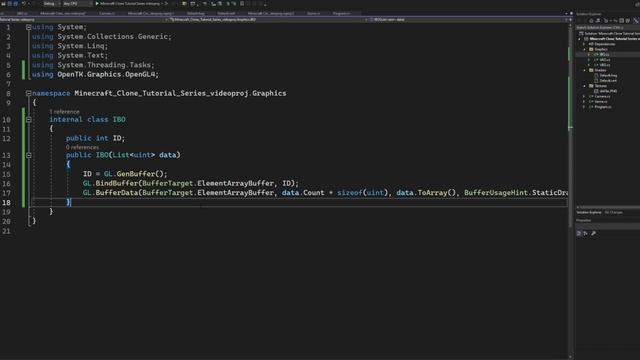Click the namespace name 'Minecraft_Clone_Tutorial_Series_videoproj.Graphics'
Screen dimensions: 640x360
click(180, 93)
